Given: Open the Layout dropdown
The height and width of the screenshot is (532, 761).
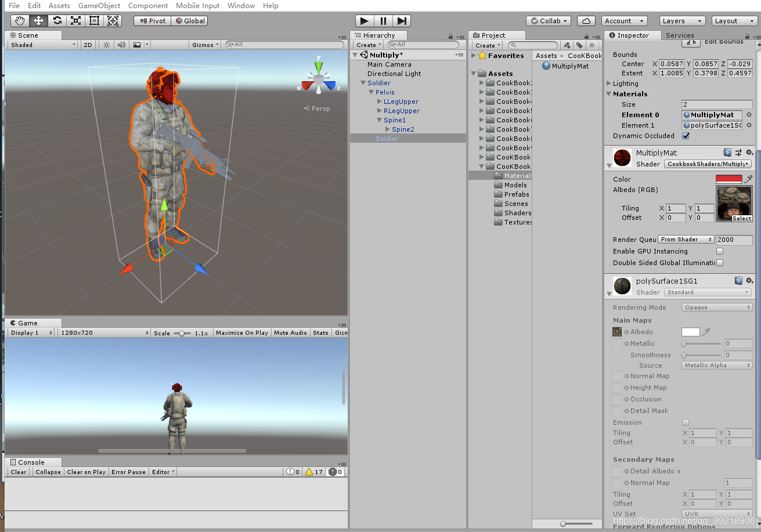Looking at the screenshot, I should [x=734, y=20].
